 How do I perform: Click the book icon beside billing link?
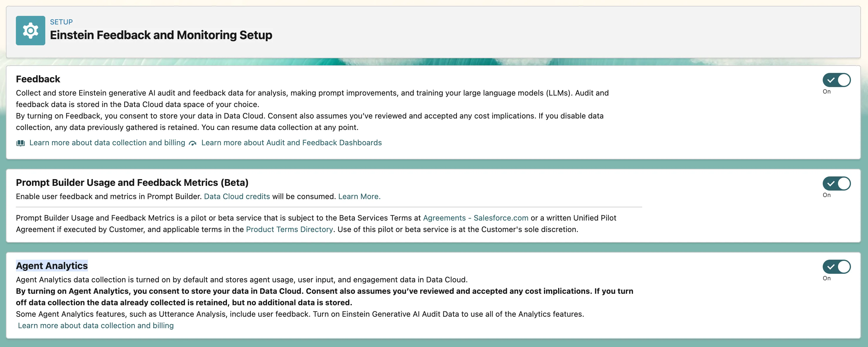(21, 143)
